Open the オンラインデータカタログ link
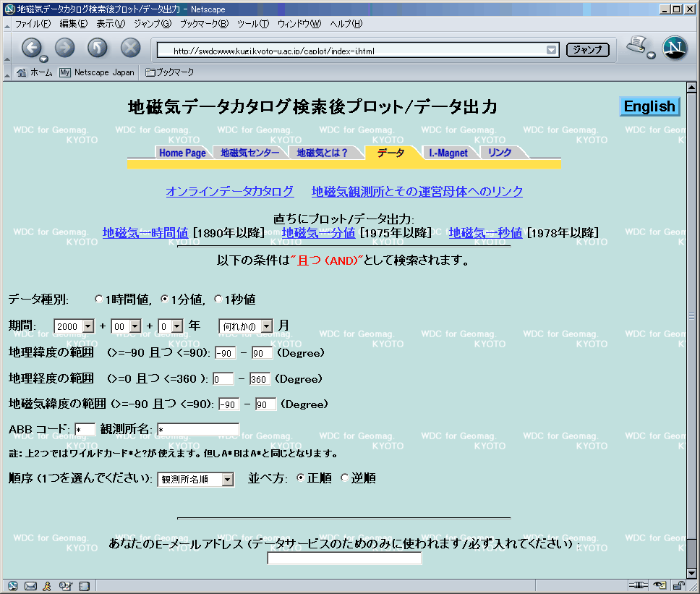The image size is (700, 594). pos(230,191)
